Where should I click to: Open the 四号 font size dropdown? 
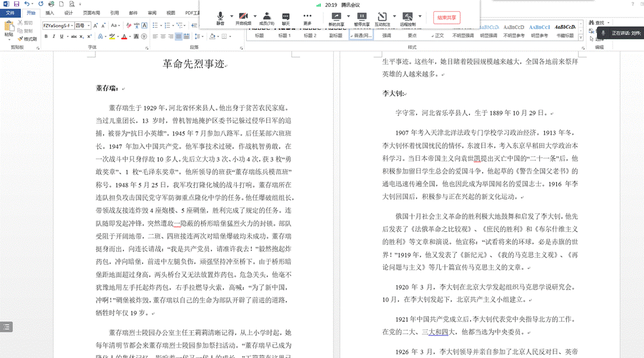(x=88, y=26)
